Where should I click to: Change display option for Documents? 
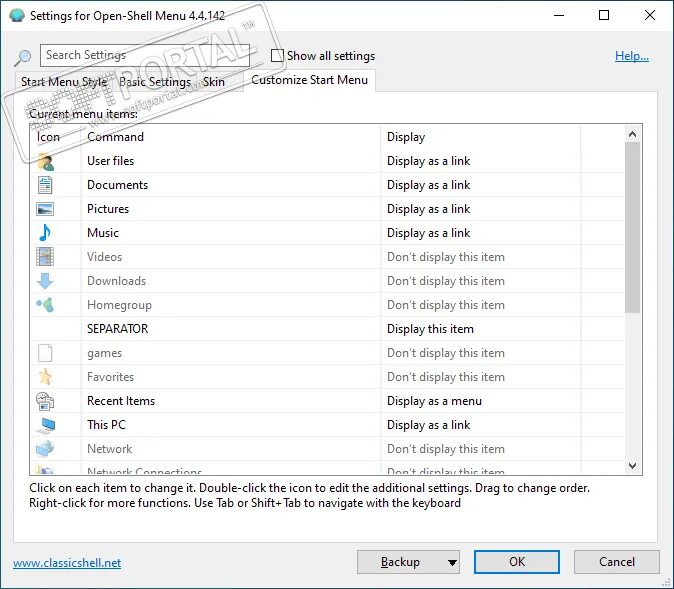point(428,185)
